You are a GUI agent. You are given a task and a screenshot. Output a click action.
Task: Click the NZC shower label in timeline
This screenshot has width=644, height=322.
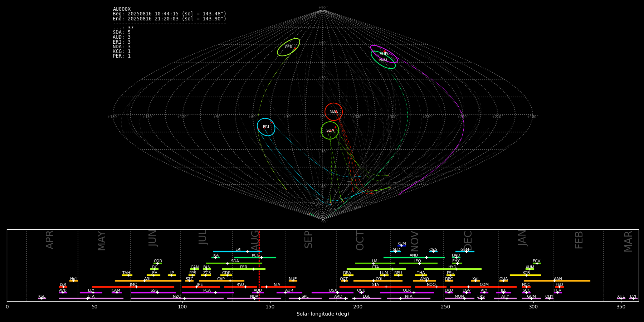(177, 297)
